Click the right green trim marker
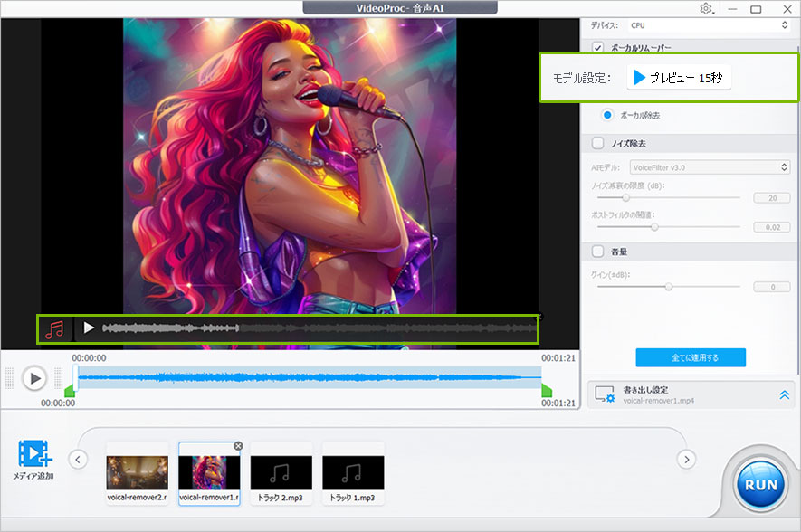801x532 pixels. click(547, 391)
